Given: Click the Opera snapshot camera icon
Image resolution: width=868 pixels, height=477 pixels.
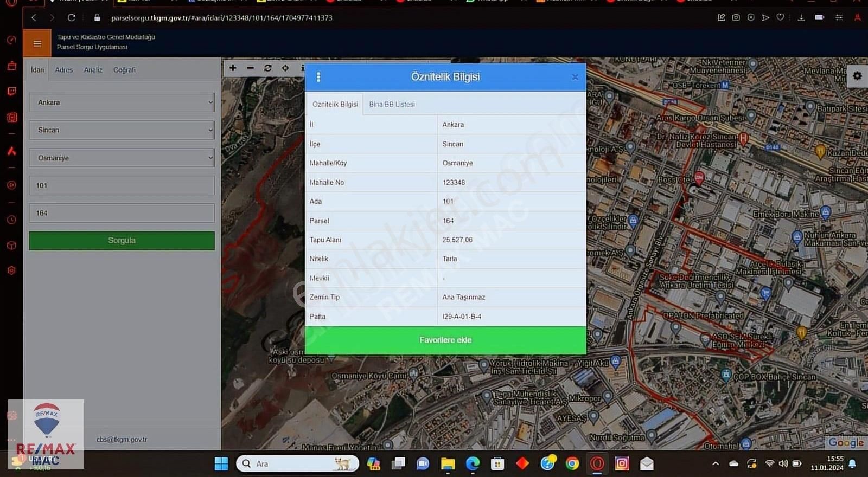Looking at the screenshot, I should coord(736,17).
